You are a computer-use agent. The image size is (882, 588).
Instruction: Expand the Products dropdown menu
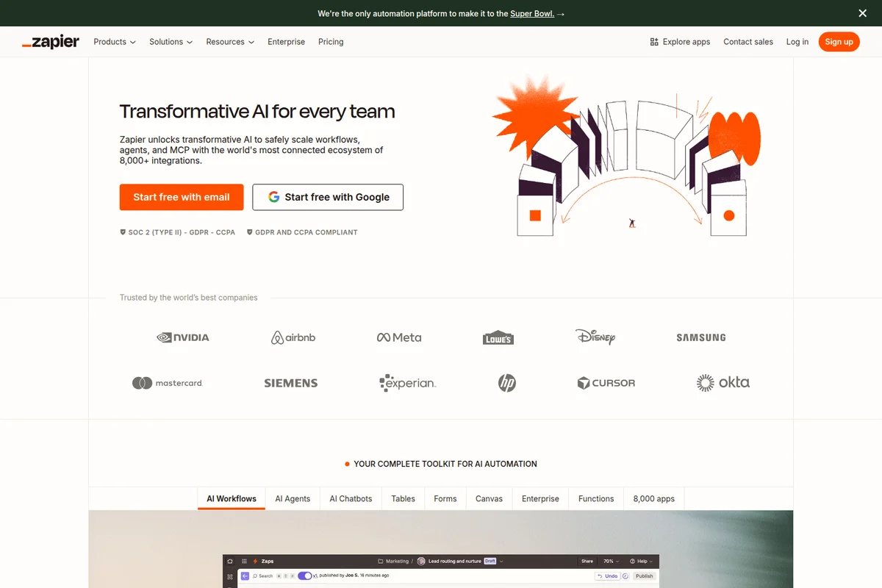114,42
